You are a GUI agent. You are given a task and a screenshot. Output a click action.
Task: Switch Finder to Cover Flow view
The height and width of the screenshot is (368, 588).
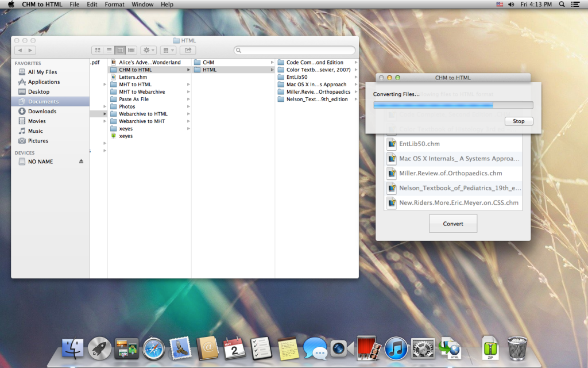(x=131, y=51)
